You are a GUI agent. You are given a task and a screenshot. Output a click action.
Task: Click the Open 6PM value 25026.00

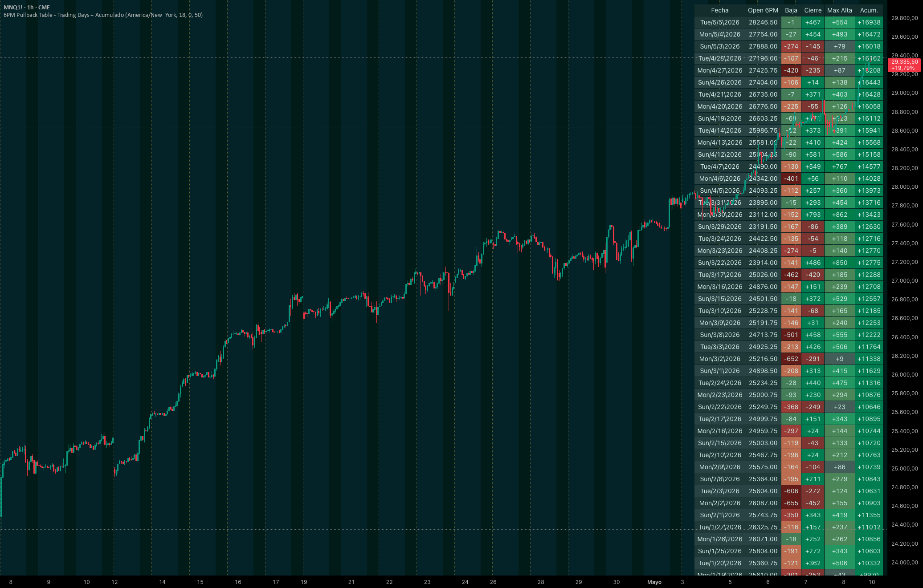tap(763, 275)
